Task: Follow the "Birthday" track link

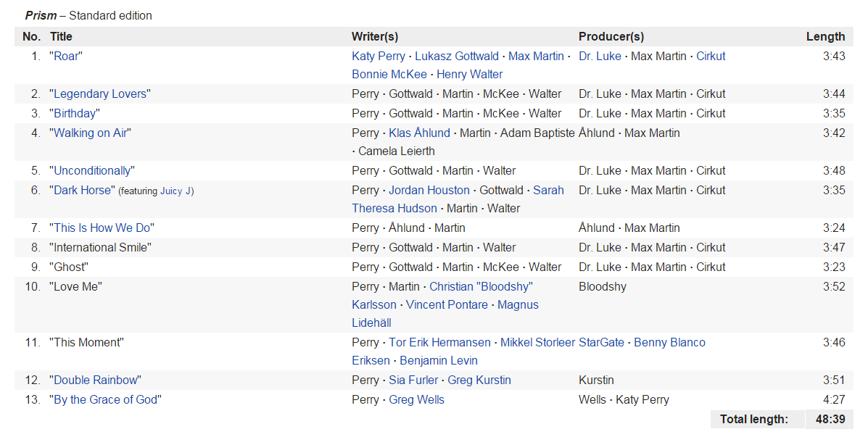Action: tap(75, 113)
